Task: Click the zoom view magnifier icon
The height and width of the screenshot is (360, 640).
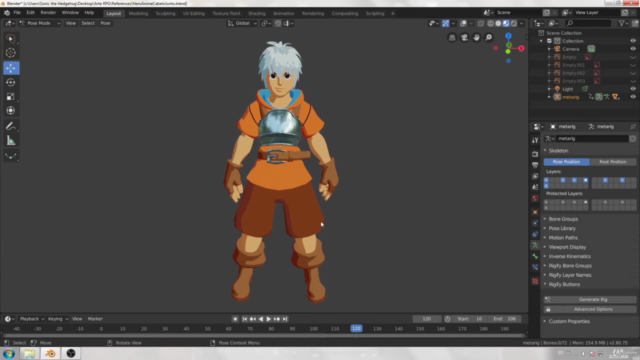Action: (x=489, y=38)
